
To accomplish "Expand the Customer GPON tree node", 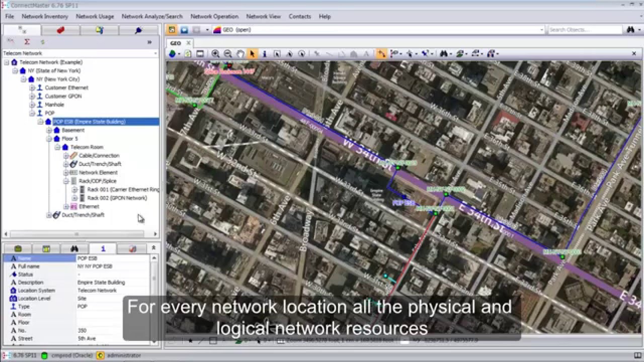I will click(32, 97).
